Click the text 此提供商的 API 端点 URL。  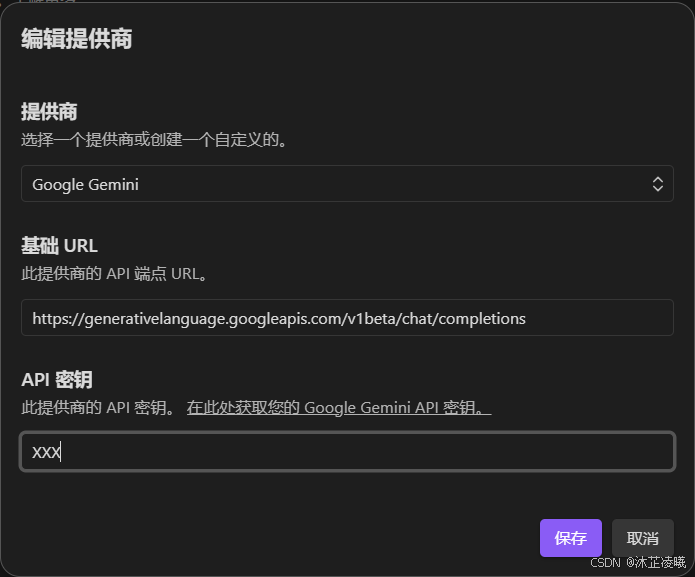click(x=114, y=274)
